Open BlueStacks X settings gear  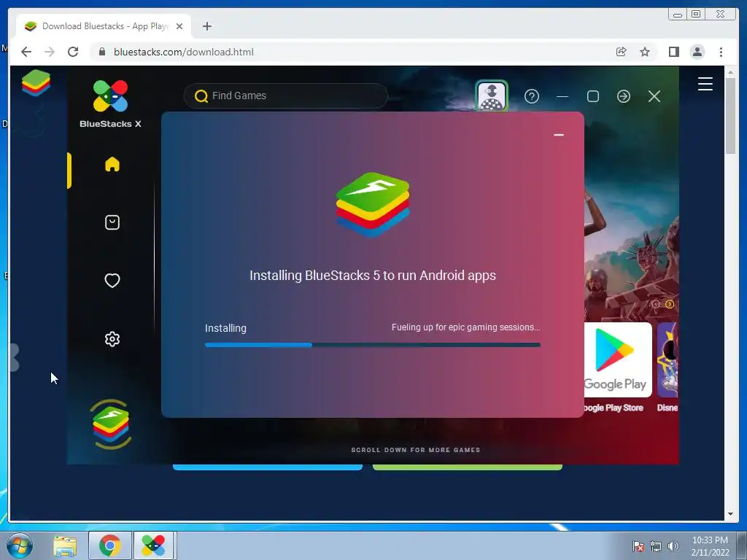tap(112, 339)
